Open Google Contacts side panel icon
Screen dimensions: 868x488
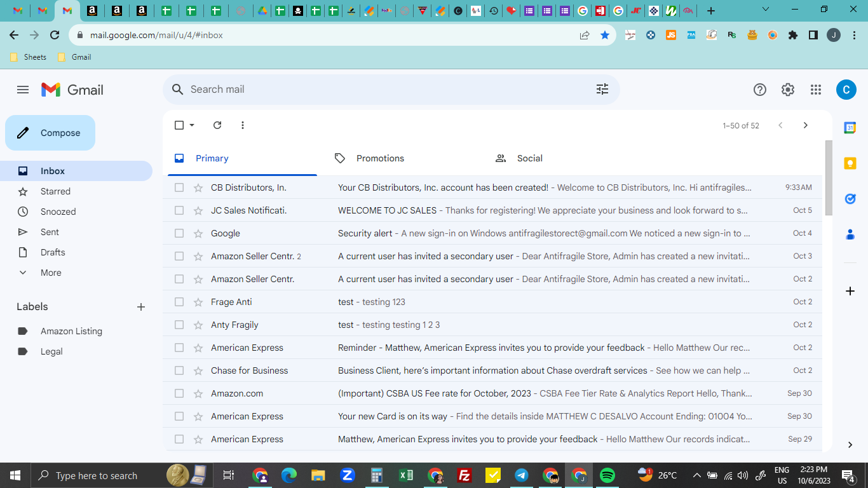click(x=850, y=234)
